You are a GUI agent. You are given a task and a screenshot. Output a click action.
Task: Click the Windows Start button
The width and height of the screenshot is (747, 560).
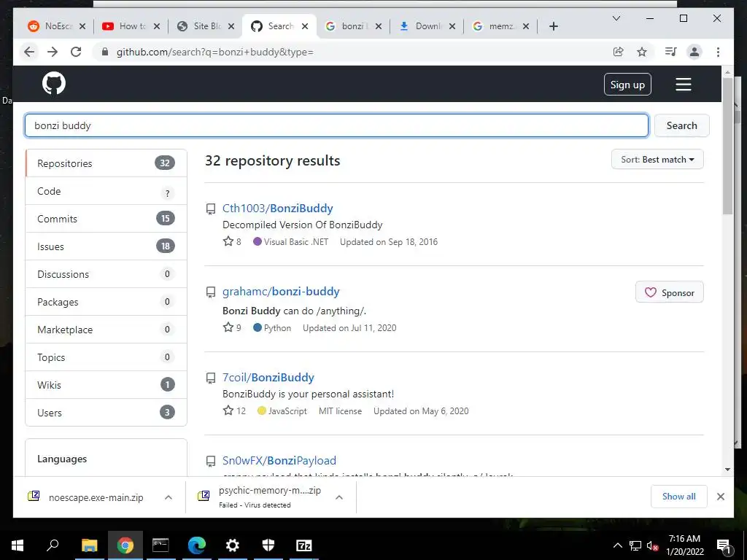pyautogui.click(x=18, y=545)
